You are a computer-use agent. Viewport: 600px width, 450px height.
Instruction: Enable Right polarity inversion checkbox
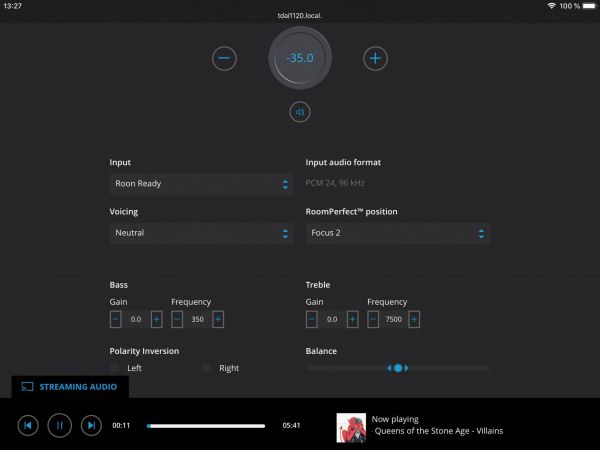207,368
